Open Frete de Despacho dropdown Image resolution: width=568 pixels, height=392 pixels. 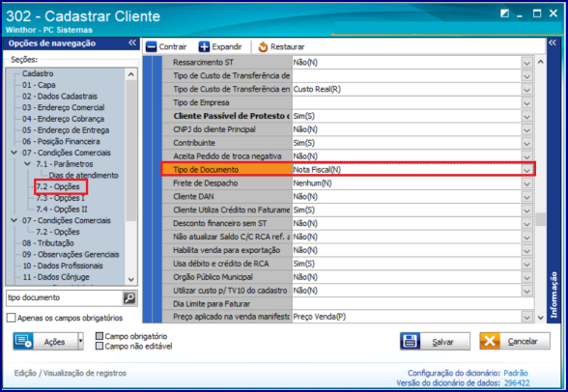click(527, 183)
